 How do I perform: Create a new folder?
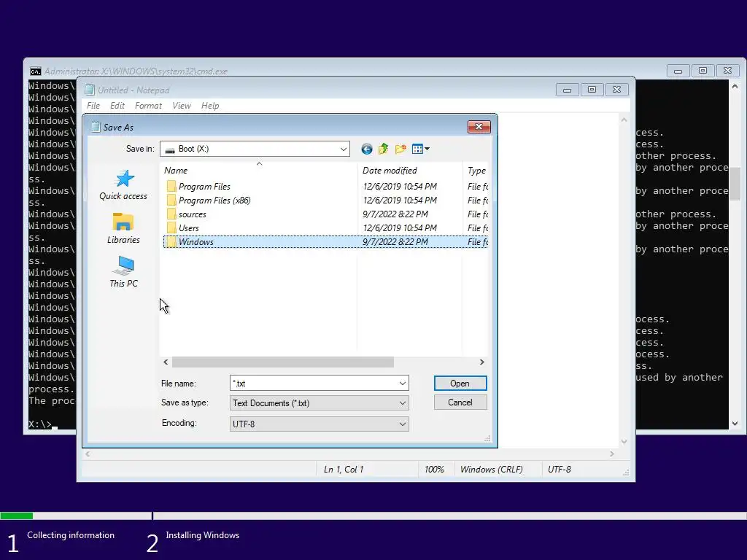coord(400,149)
